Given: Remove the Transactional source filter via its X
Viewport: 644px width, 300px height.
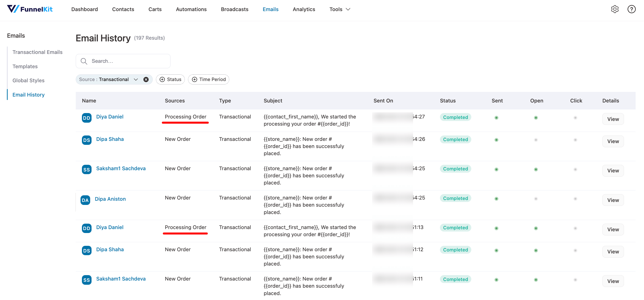Looking at the screenshot, I should [x=146, y=79].
